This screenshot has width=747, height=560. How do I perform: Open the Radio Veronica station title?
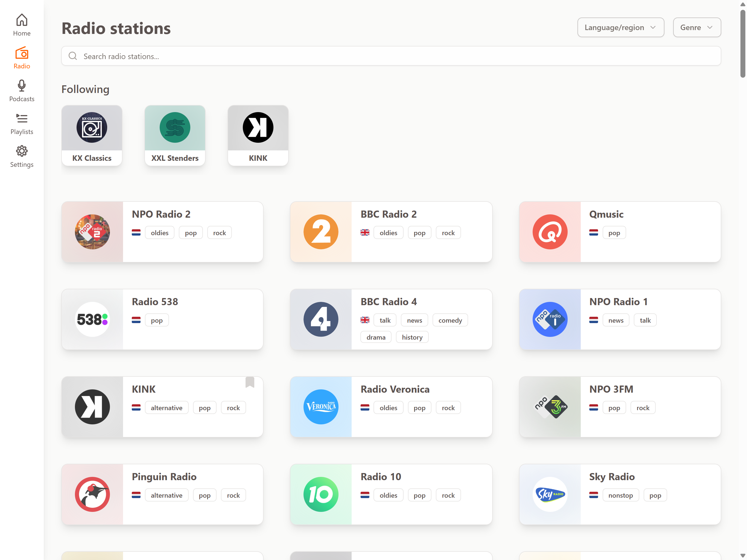tap(395, 389)
